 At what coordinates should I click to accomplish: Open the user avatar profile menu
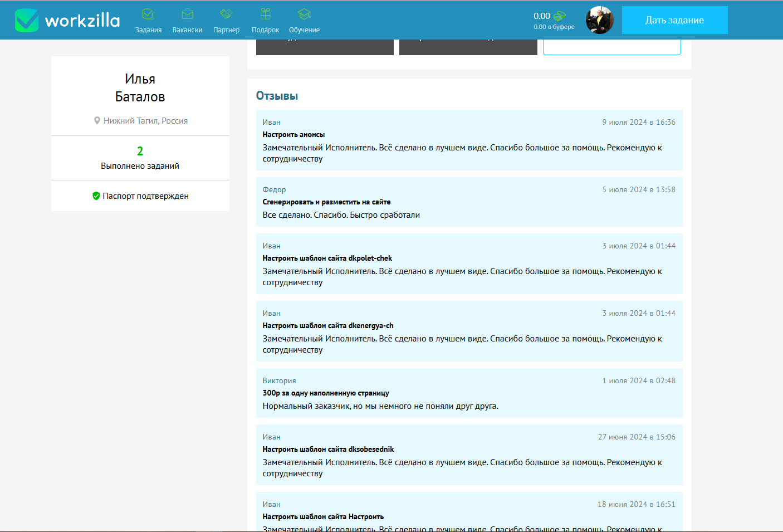click(x=599, y=21)
